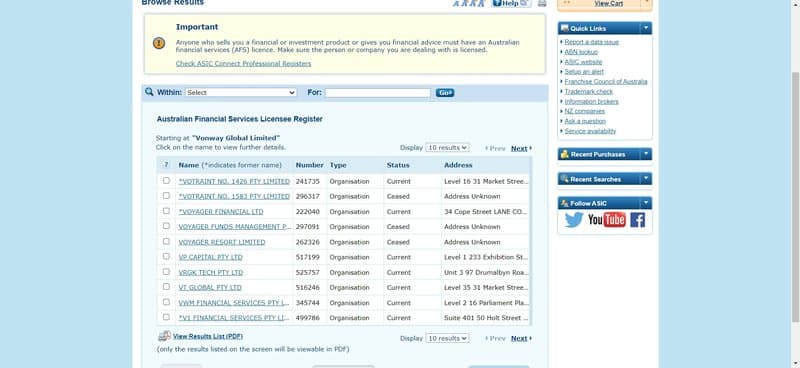Open the Report a data issue link

click(x=591, y=42)
